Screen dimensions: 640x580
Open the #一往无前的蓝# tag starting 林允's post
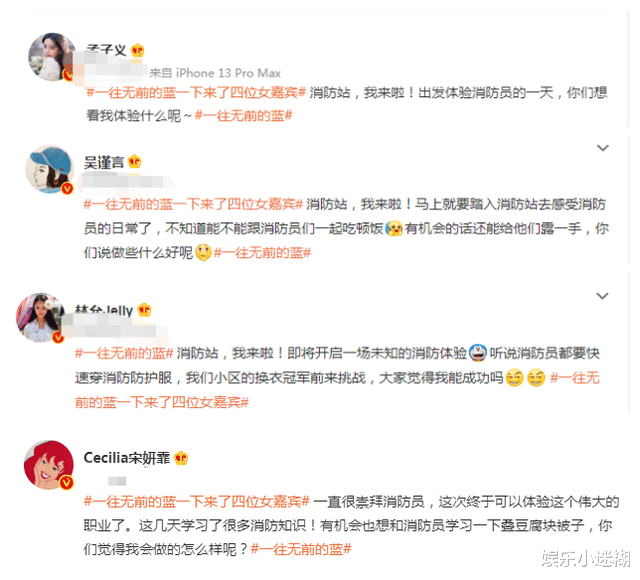click(x=124, y=353)
